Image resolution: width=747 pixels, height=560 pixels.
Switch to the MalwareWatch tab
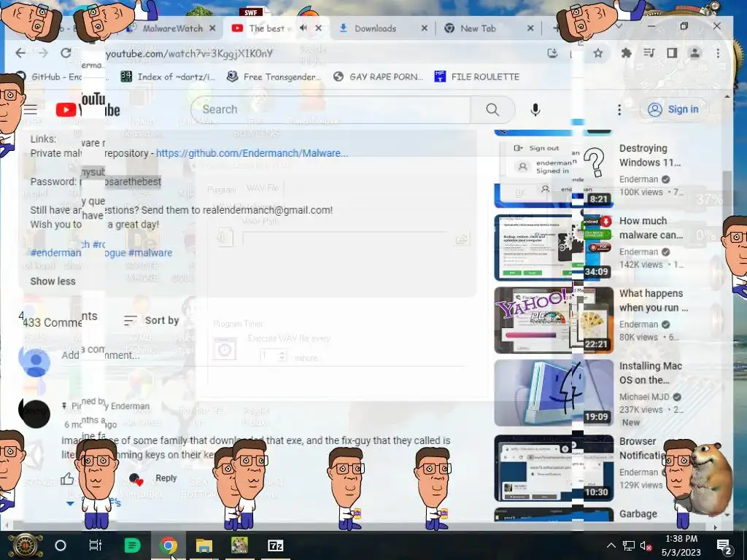[172, 28]
